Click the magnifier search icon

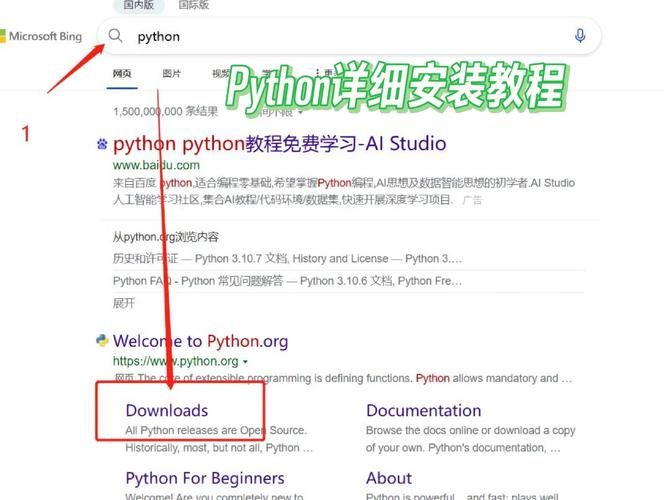(116, 36)
